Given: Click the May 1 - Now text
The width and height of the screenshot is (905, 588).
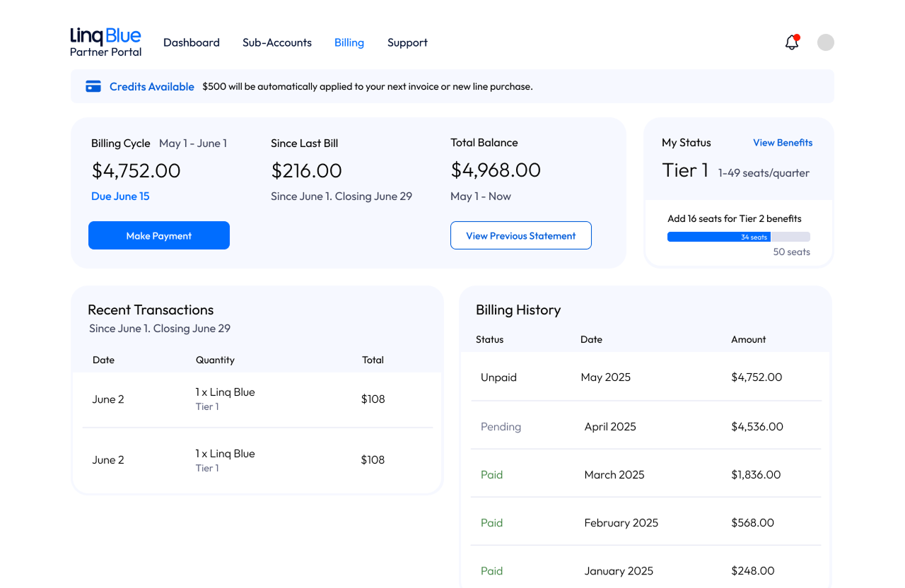Looking at the screenshot, I should pyautogui.click(x=480, y=196).
